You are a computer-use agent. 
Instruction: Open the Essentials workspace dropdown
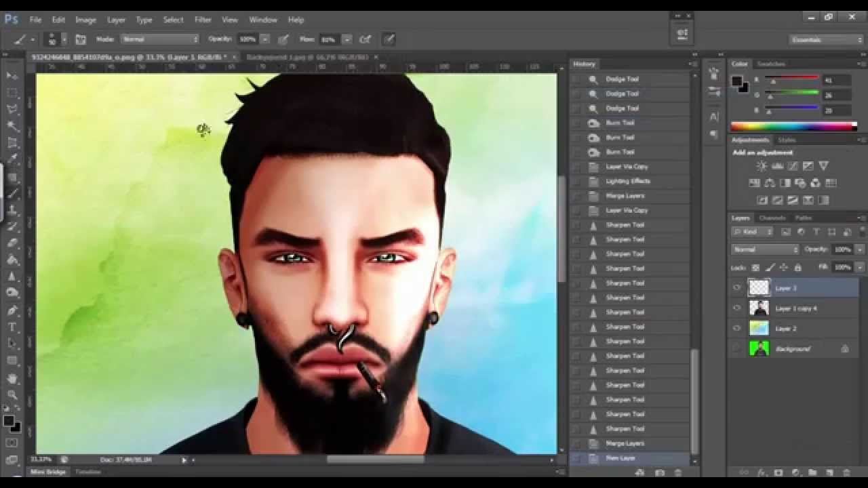click(827, 40)
